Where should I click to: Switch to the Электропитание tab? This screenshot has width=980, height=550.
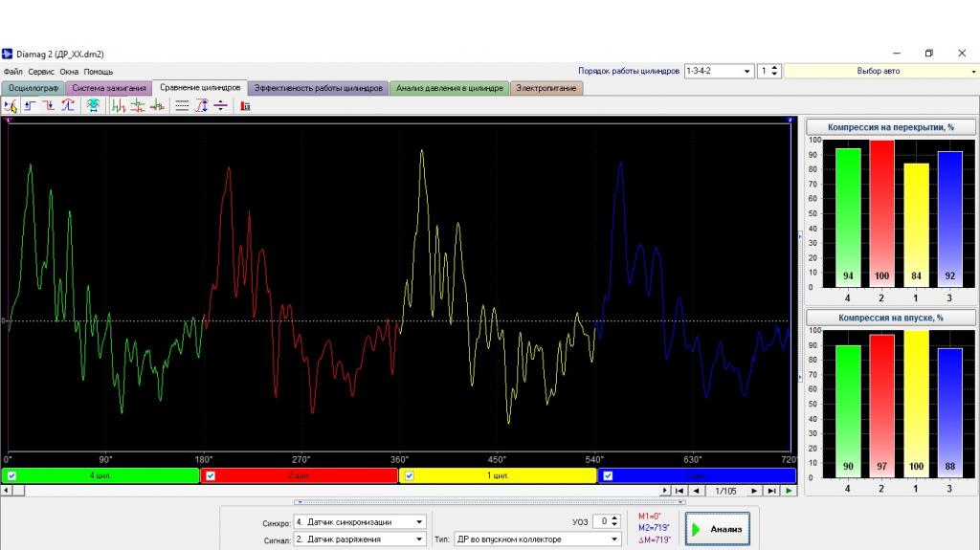[546, 88]
